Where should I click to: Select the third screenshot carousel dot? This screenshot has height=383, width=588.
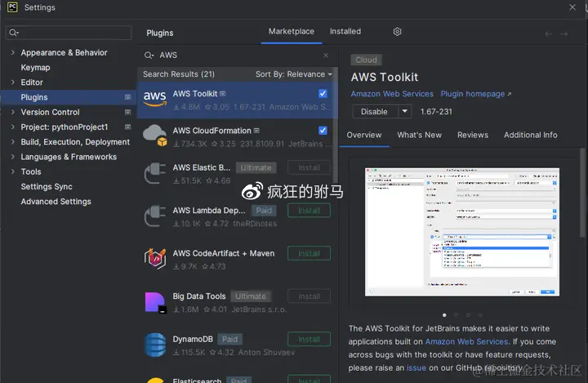pyautogui.click(x=468, y=315)
